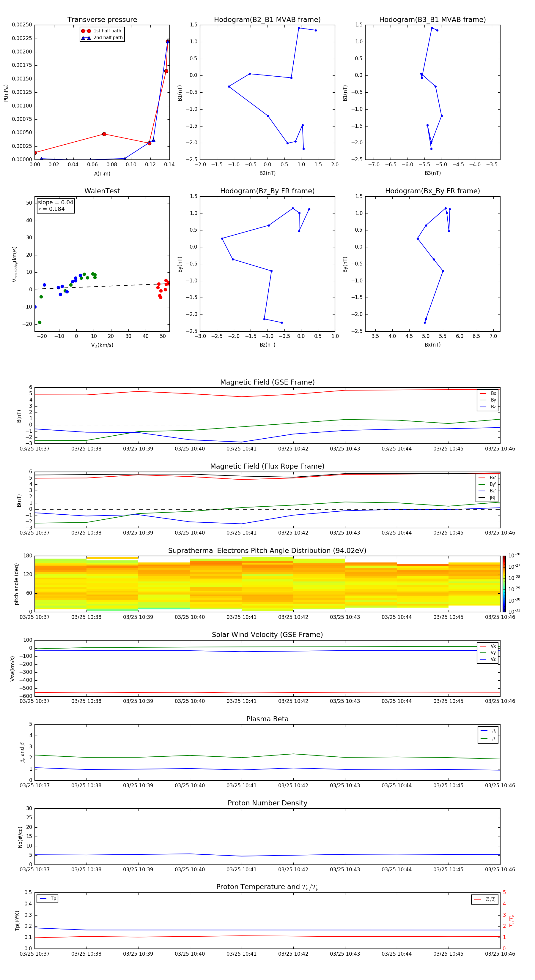Click the pitch angle colorbar
Viewport: 535px width, 980px height.
(x=504, y=584)
